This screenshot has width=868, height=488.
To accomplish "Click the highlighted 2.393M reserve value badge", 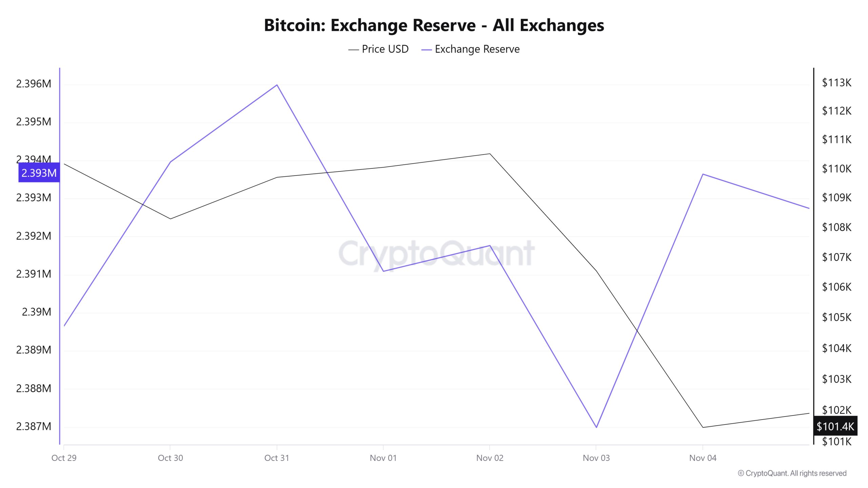I will click(39, 173).
